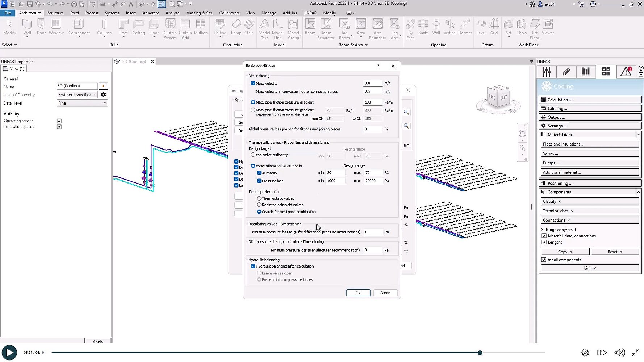Image resolution: width=644 pixels, height=362 pixels.
Task: Open the LINEAR warnings panel showing 2 alerts
Action: (626, 72)
